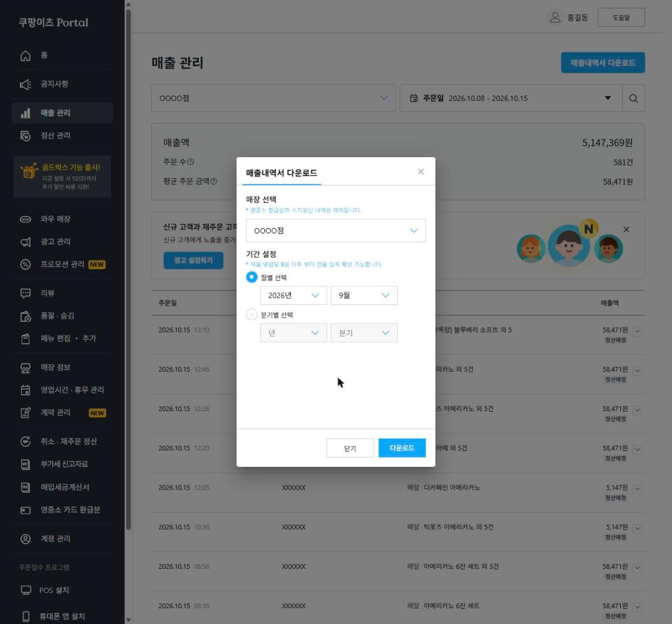The height and width of the screenshot is (624, 672).
Task: Expand the 12:46 order row chevron
Action: click(x=637, y=371)
